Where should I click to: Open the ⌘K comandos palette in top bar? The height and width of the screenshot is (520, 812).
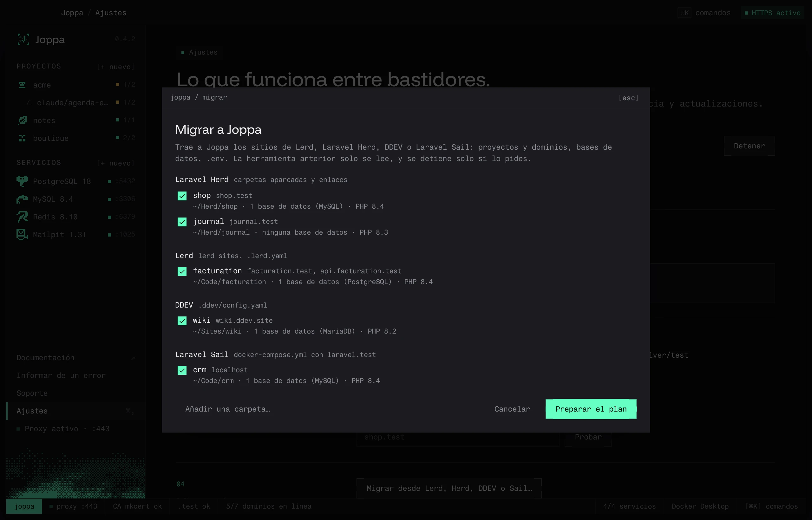pyautogui.click(x=704, y=13)
